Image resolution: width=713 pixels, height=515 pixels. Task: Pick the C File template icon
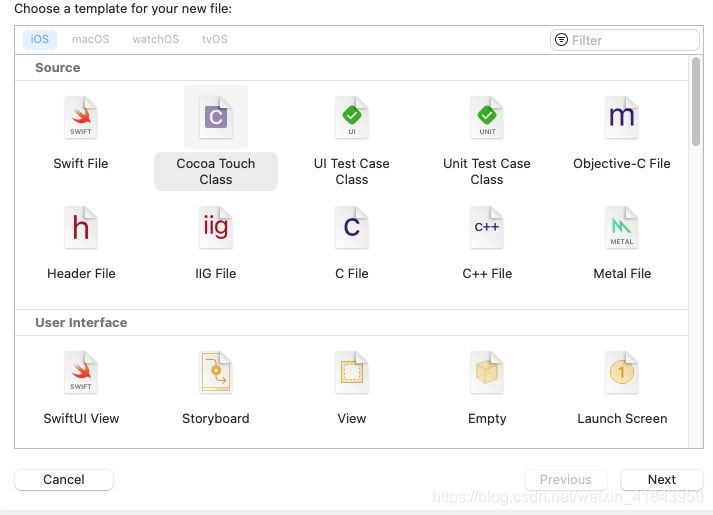point(351,227)
